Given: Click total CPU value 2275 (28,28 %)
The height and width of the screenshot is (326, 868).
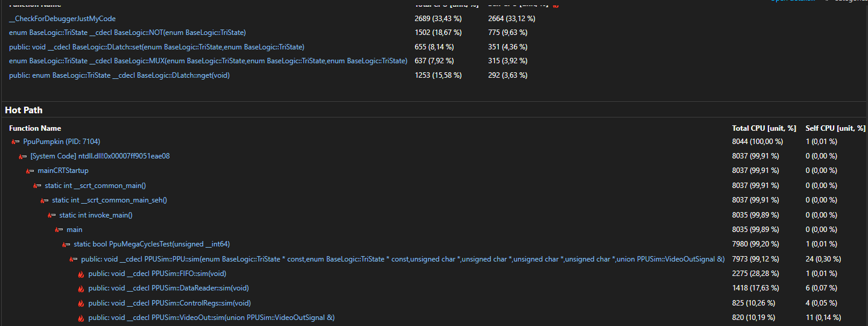Looking at the screenshot, I should [756, 274].
